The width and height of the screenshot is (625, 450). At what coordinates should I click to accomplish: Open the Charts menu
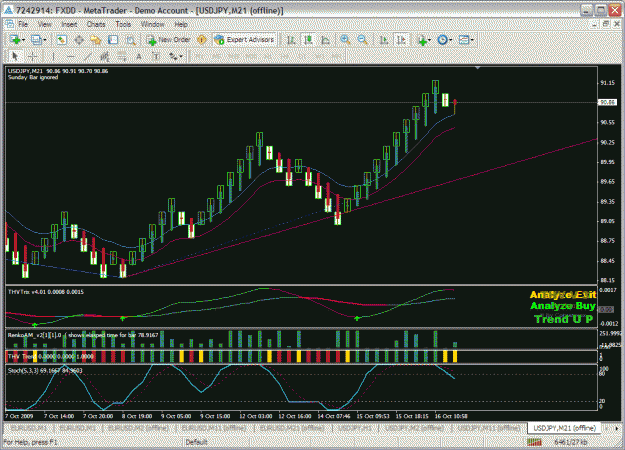pyautogui.click(x=96, y=24)
